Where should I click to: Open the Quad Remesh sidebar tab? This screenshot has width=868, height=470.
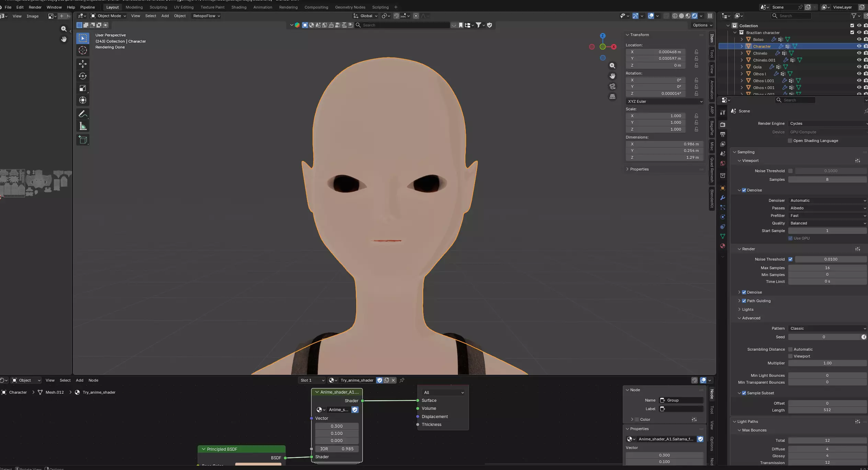pos(712,170)
